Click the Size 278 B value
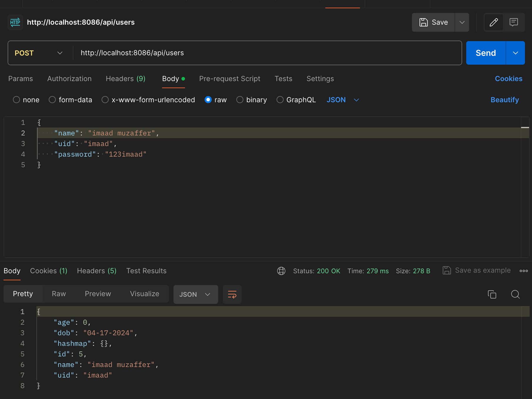This screenshot has height=399, width=532. click(422, 271)
